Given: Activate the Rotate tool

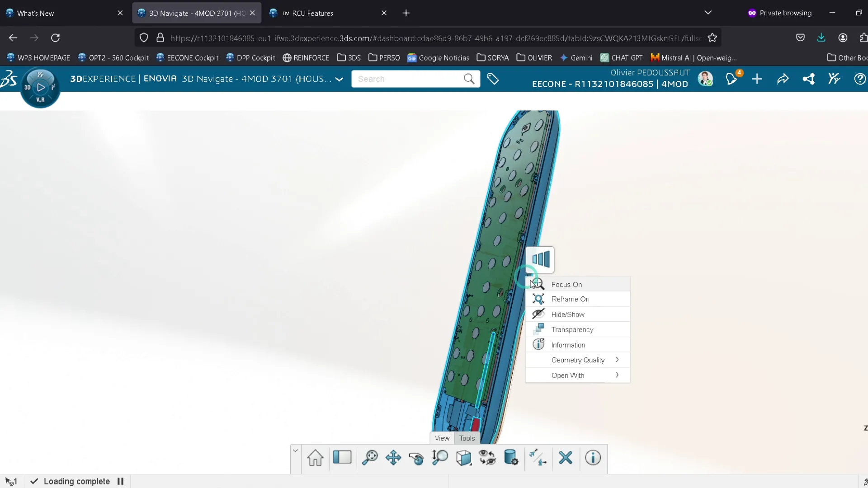Looking at the screenshot, I should pyautogui.click(x=416, y=458).
